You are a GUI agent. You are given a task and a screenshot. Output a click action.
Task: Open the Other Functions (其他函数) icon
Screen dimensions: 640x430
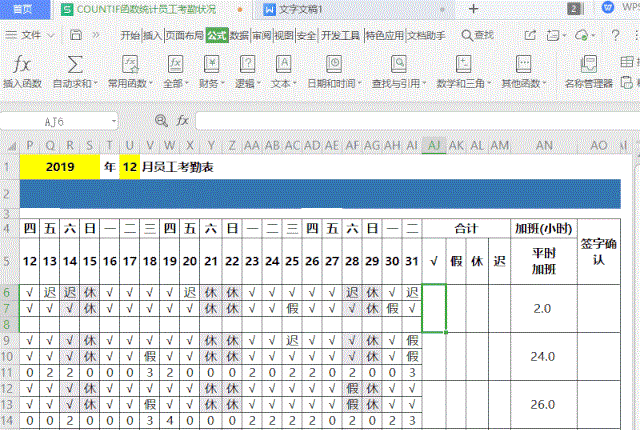click(x=523, y=64)
